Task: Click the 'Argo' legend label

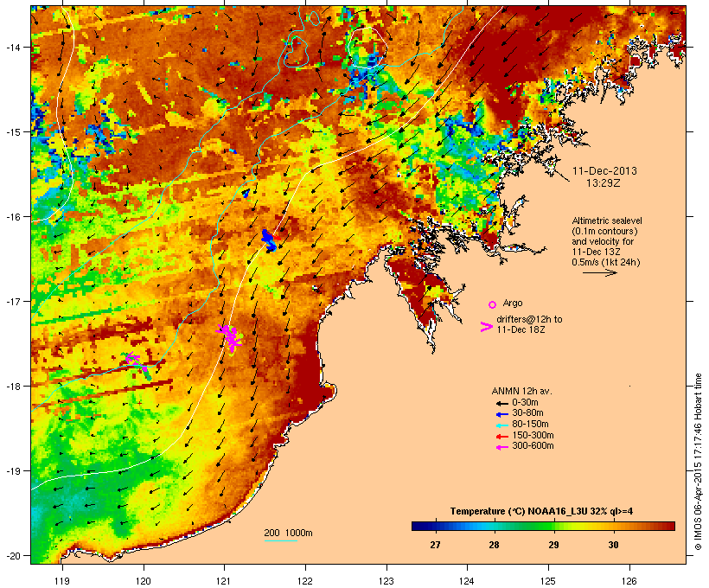Action: [513, 303]
